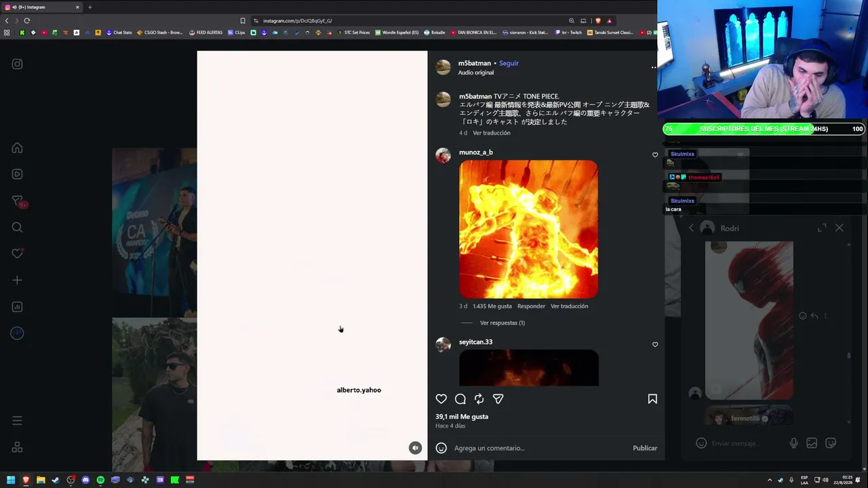The width and height of the screenshot is (868, 488).
Task: Close the Rodri chat panel
Action: (840, 228)
